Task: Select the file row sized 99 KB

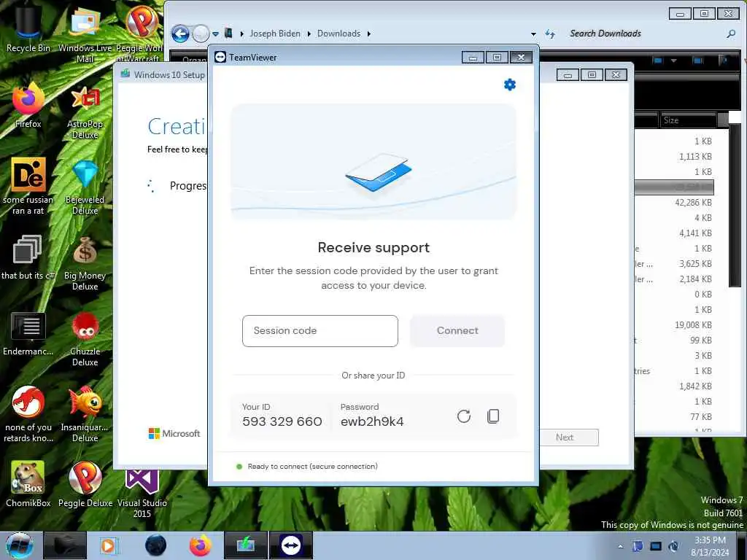Action: (x=674, y=340)
